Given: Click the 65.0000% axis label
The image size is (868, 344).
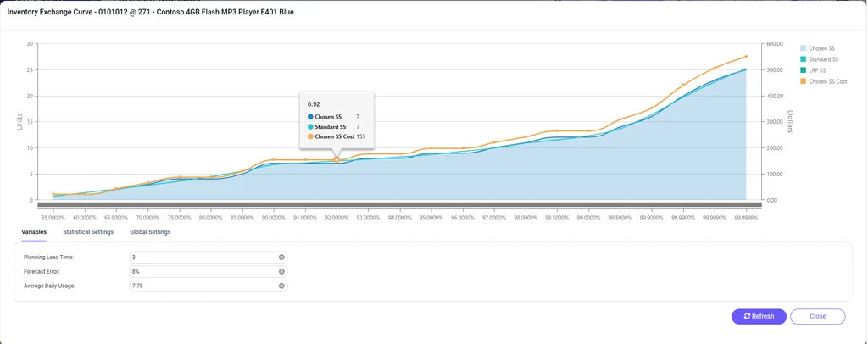Looking at the screenshot, I should click(x=116, y=218).
